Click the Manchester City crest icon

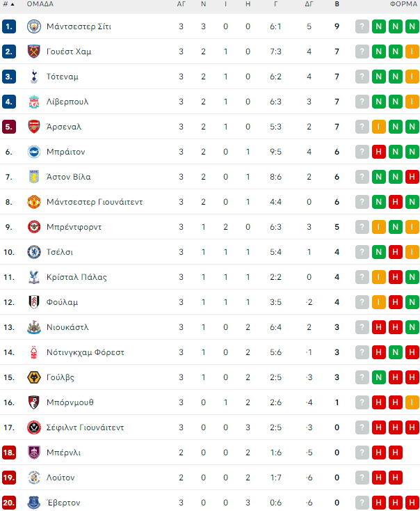point(33,26)
